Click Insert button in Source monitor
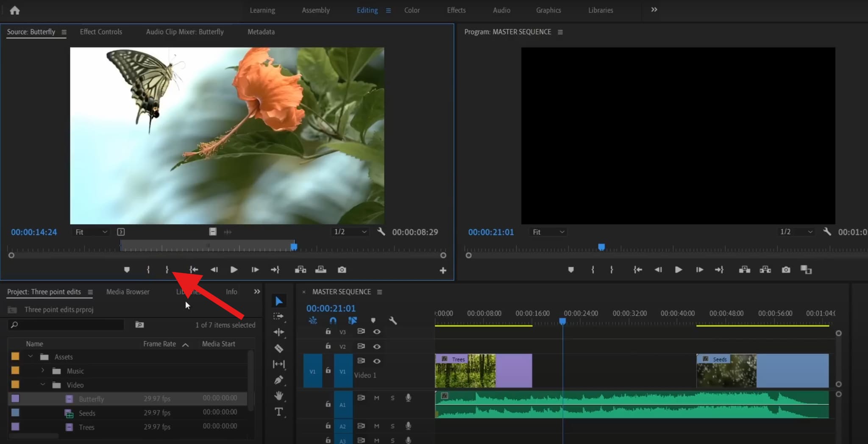 [300, 270]
